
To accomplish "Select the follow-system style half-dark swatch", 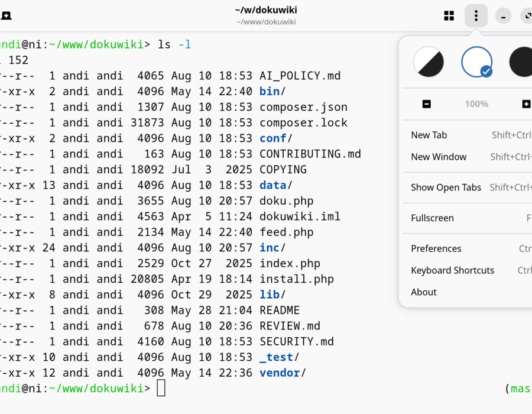I will tap(429, 62).
